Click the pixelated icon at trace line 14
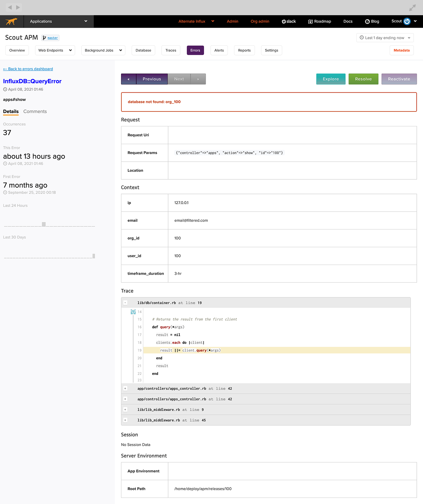 pos(133,312)
